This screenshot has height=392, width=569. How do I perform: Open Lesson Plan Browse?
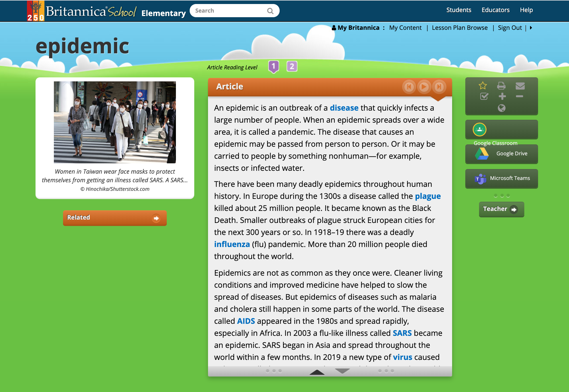click(x=460, y=28)
